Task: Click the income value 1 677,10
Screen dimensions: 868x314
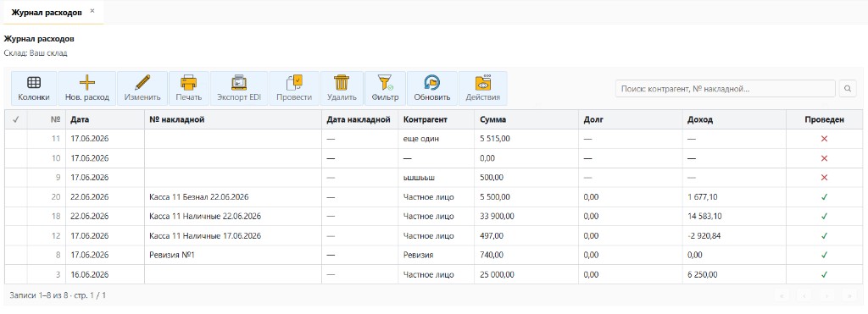Action: pyautogui.click(x=703, y=197)
